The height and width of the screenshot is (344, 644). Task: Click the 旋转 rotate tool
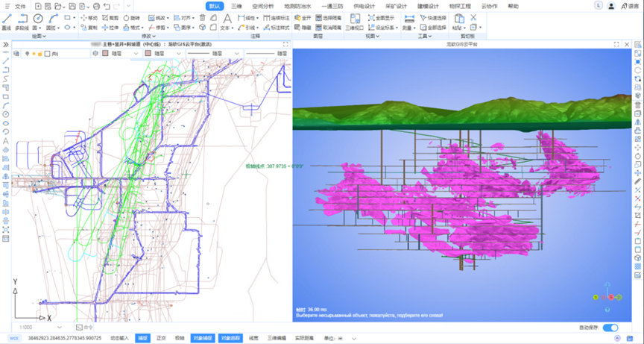[130, 17]
